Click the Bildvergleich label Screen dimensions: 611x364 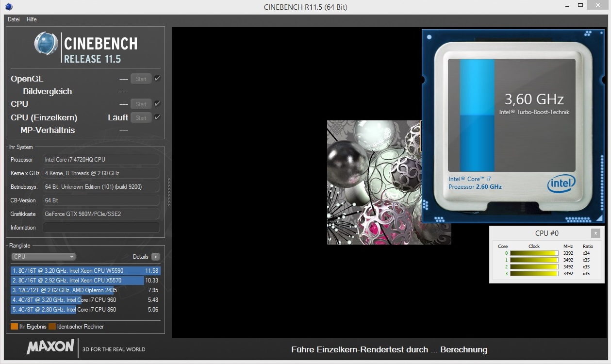coord(48,91)
